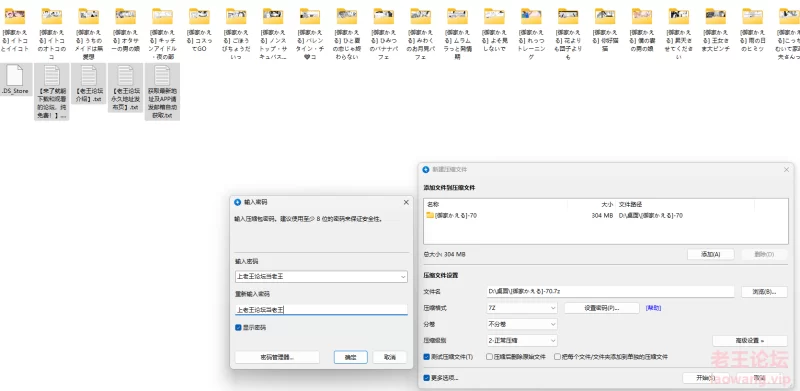
Task: Open the [帮助] link
Action: pos(653,308)
